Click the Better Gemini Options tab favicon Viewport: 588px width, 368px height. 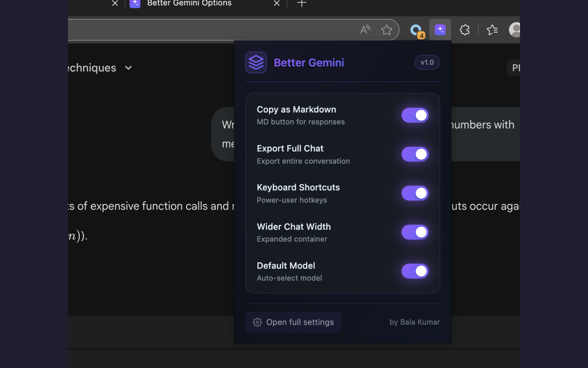pos(135,4)
